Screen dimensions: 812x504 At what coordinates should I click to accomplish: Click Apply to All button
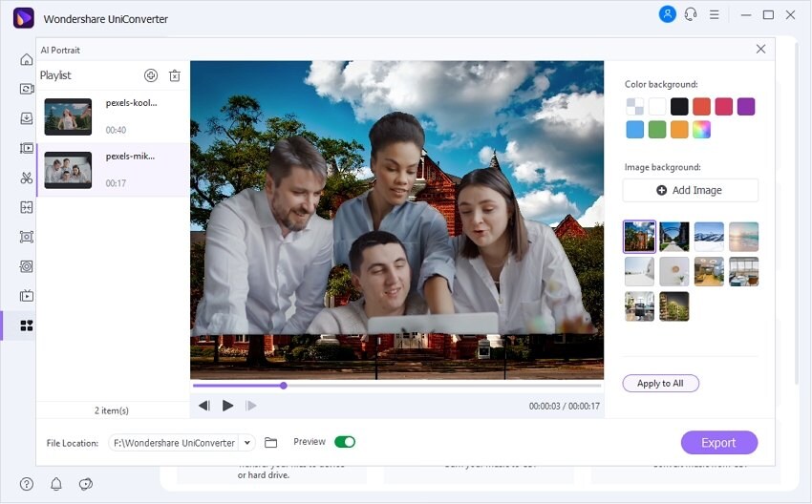click(660, 384)
